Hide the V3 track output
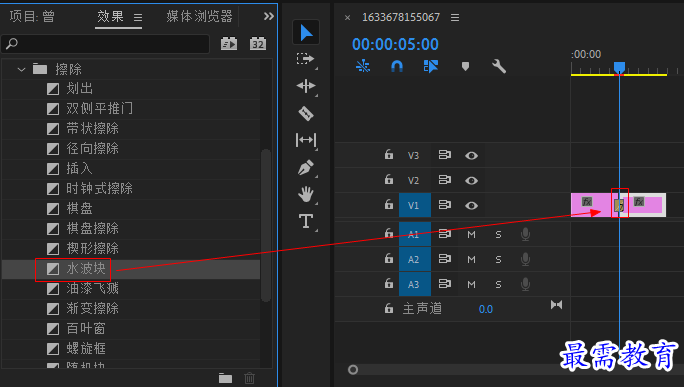The width and height of the screenshot is (684, 387). point(471,156)
